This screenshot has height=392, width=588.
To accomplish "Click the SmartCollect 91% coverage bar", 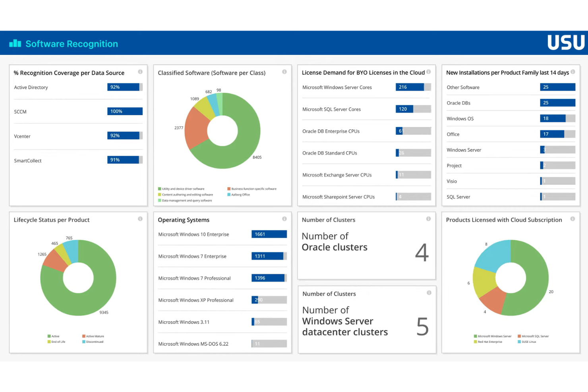I will click(125, 160).
